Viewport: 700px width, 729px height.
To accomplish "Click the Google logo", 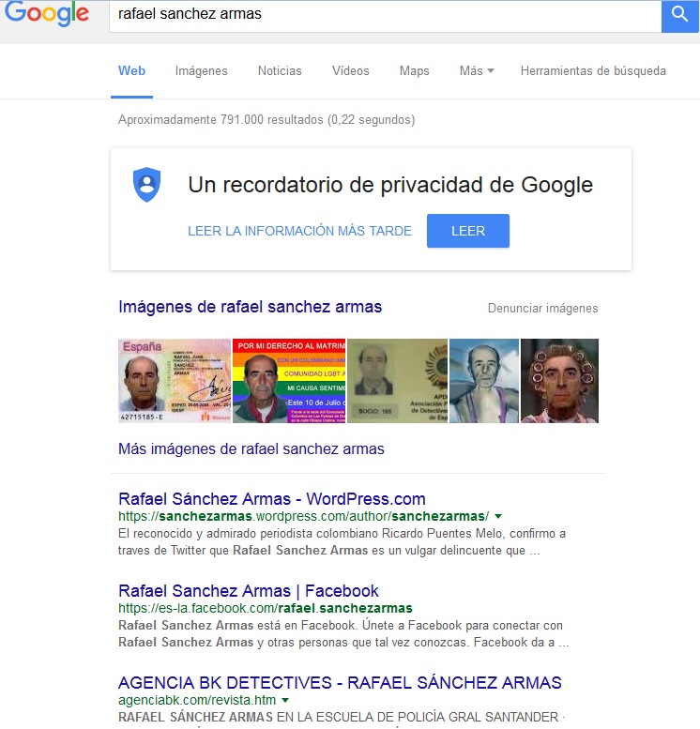I will (47, 13).
